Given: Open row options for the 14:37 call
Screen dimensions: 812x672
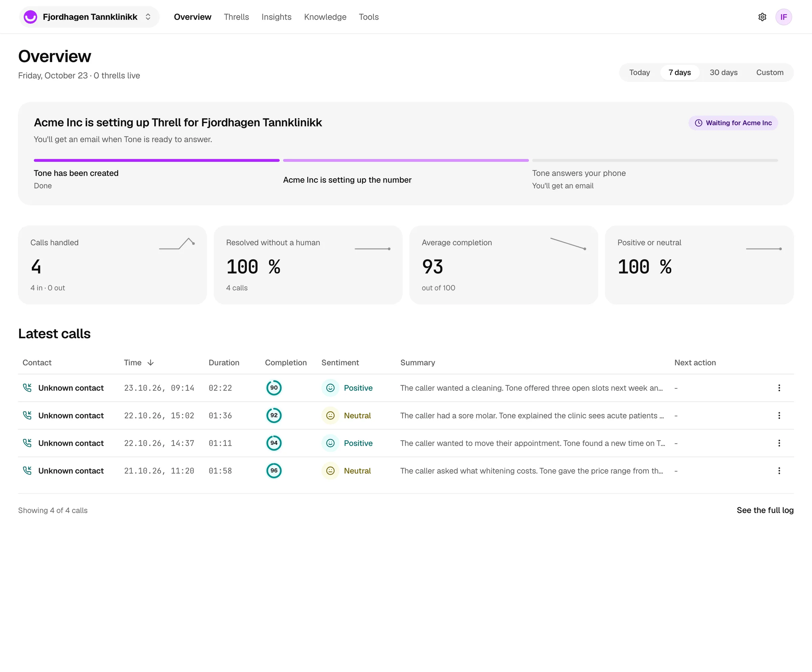Looking at the screenshot, I should (x=779, y=443).
